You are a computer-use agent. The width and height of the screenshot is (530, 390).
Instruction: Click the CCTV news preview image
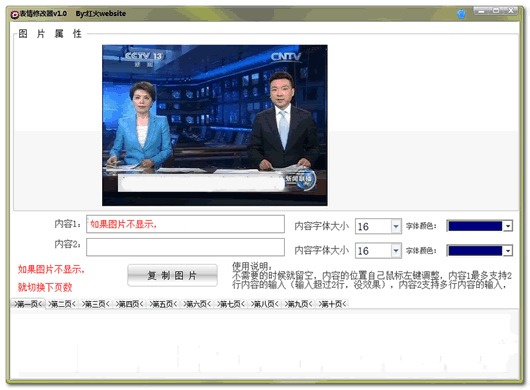[215, 125]
